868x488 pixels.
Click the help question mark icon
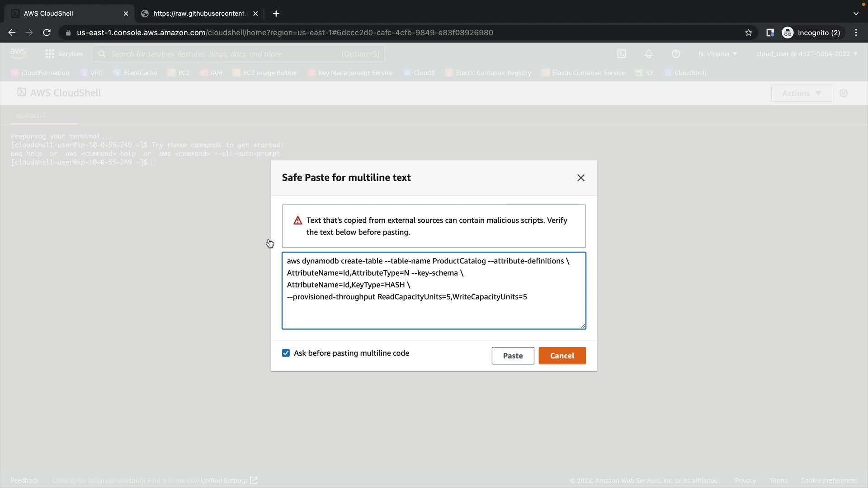675,54
